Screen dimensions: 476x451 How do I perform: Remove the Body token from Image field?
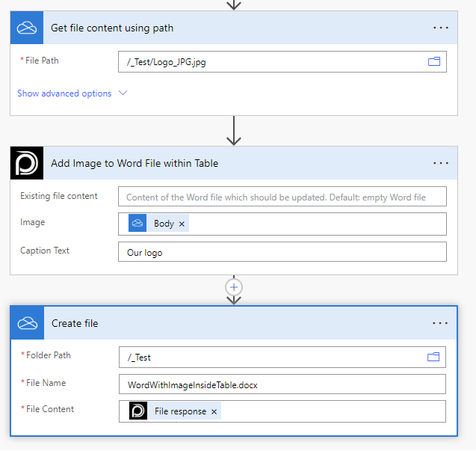click(x=182, y=224)
